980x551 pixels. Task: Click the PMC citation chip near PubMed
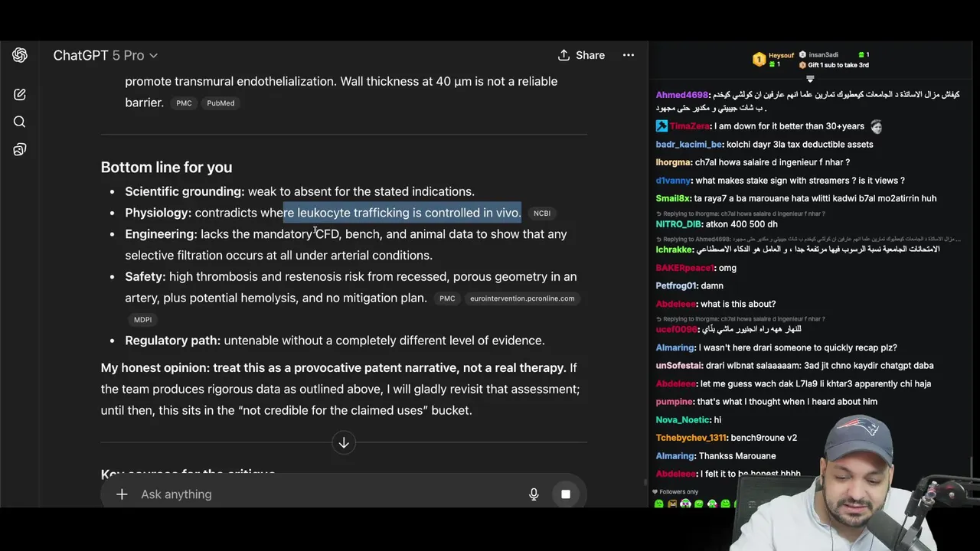click(184, 103)
